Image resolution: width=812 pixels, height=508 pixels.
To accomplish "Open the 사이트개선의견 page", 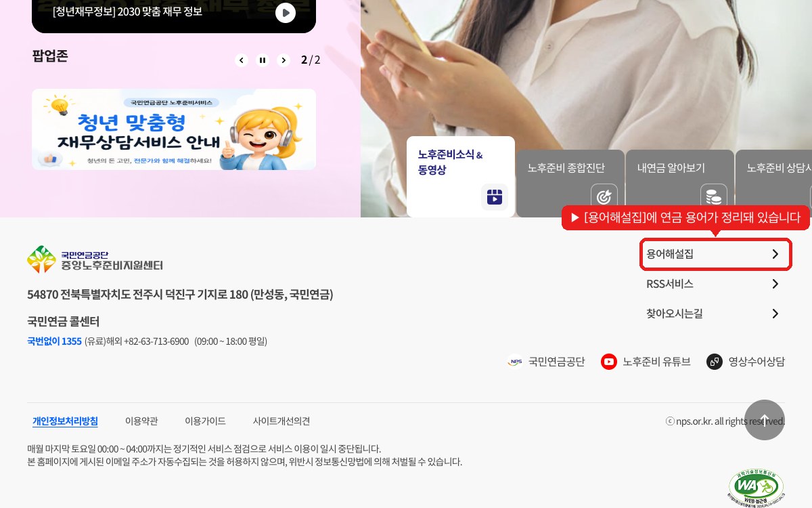I will [281, 421].
